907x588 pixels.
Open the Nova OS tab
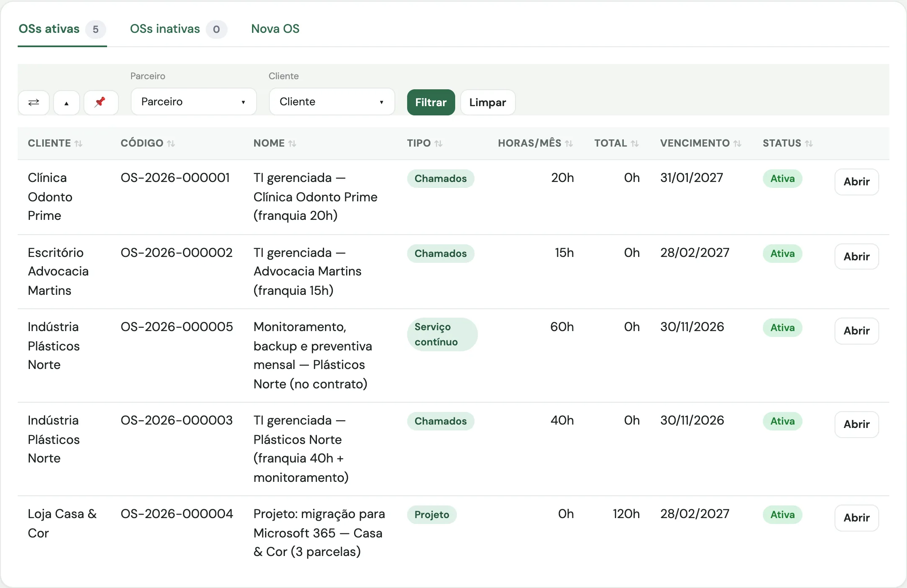coord(275,29)
